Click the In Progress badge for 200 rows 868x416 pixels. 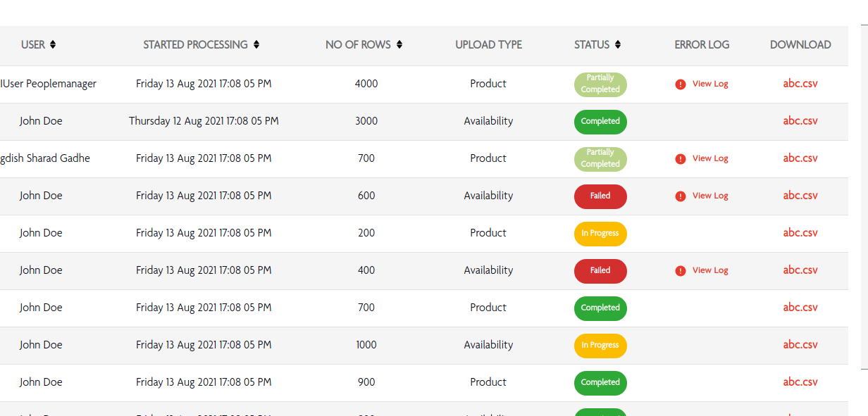pyautogui.click(x=600, y=233)
